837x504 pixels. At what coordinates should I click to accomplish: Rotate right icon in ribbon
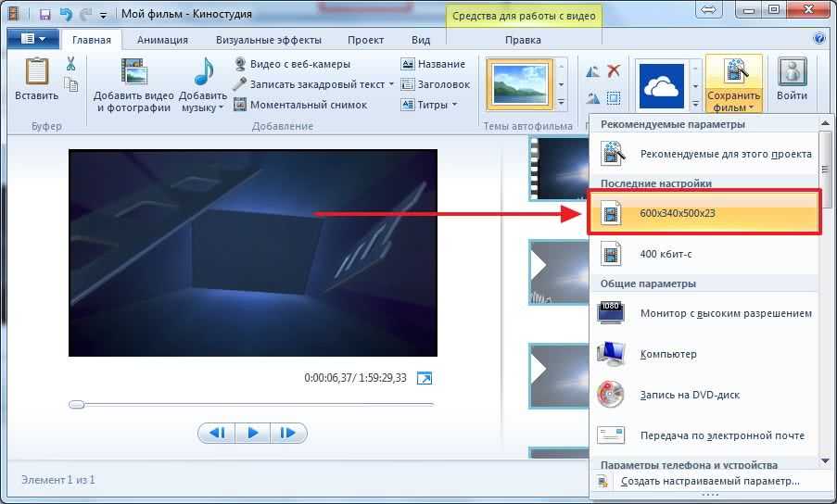pyautogui.click(x=592, y=97)
